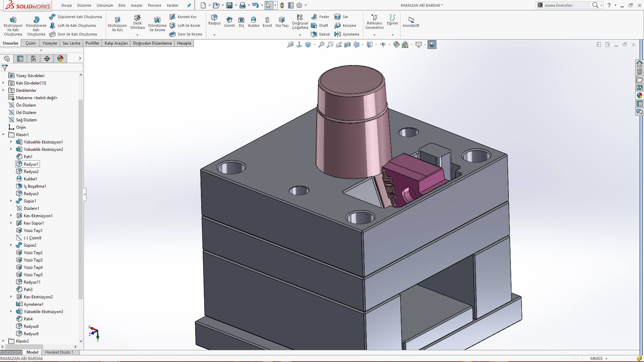Open the ConfigurationManager panel tab
This screenshot has height=362, width=644.
(x=34, y=59)
